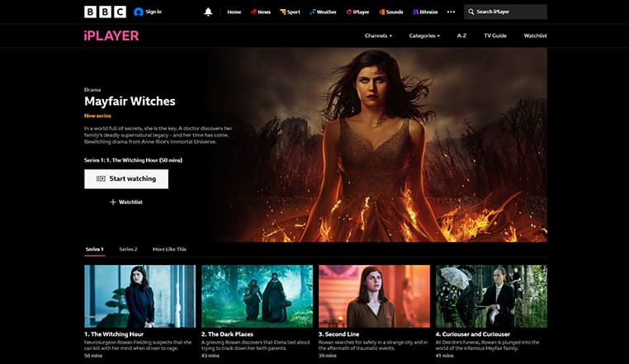Select the Series 1 tab
629x364 pixels.
click(95, 249)
